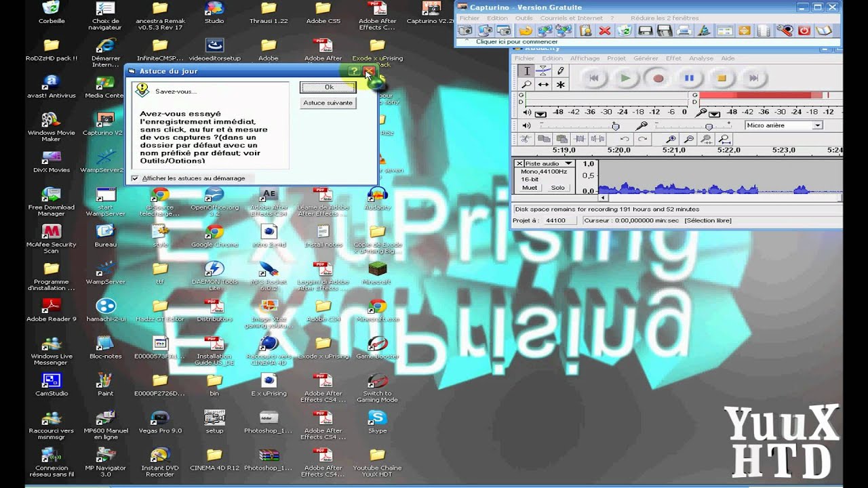
Task: Click the Audacity Undo arrow
Action: pos(625,139)
